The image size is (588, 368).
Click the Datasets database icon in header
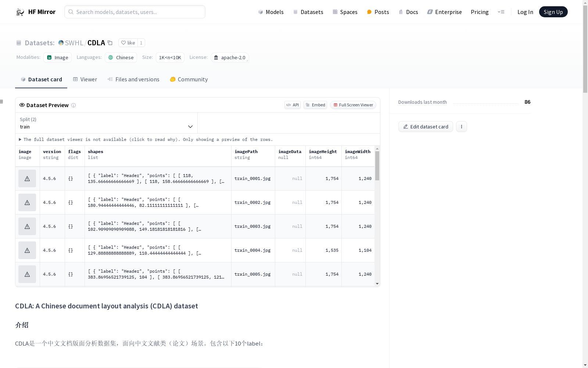[19, 43]
